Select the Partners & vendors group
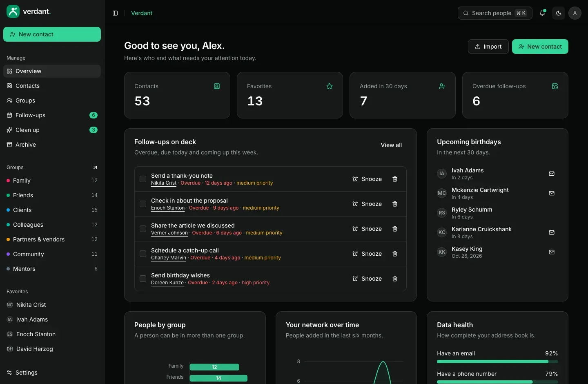588x384 pixels. point(52,239)
